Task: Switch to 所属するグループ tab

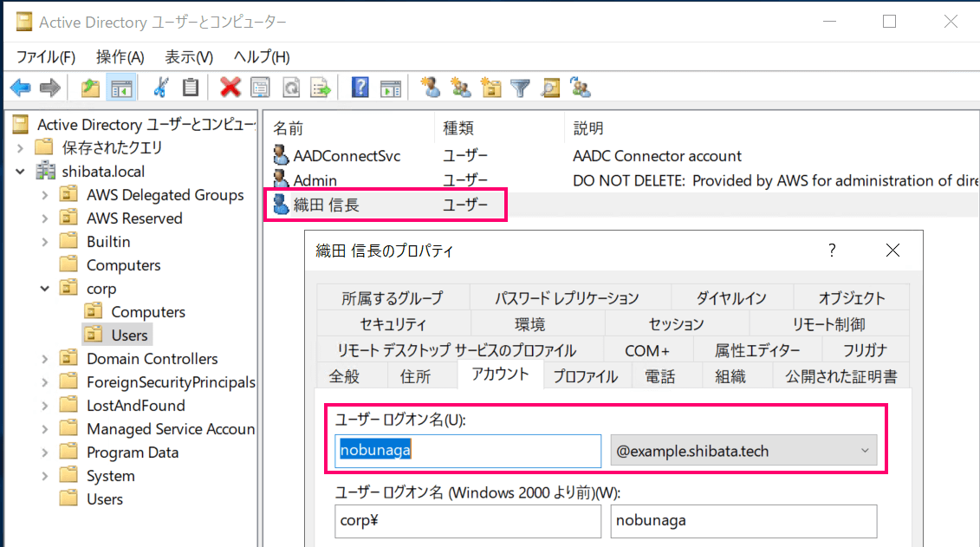Action: [x=393, y=298]
